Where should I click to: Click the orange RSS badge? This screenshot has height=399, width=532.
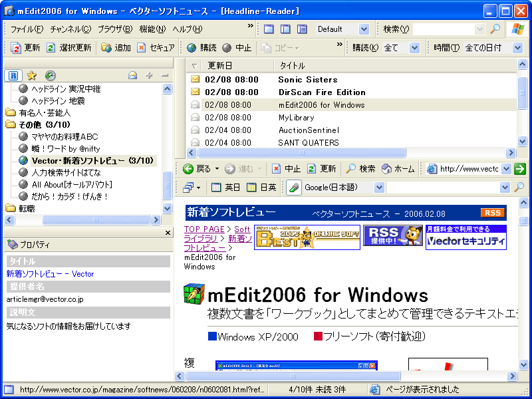(x=493, y=213)
